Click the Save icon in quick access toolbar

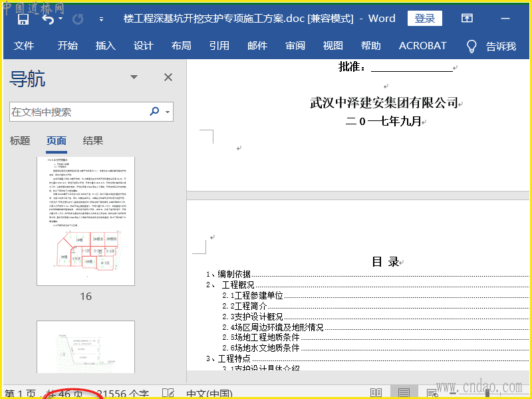[x=23, y=19]
